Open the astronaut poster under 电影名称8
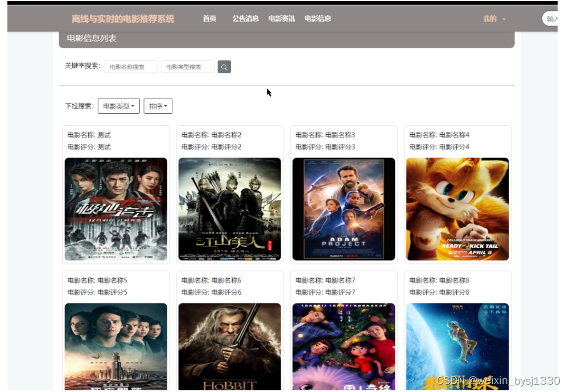The height and width of the screenshot is (392, 569). (457, 346)
